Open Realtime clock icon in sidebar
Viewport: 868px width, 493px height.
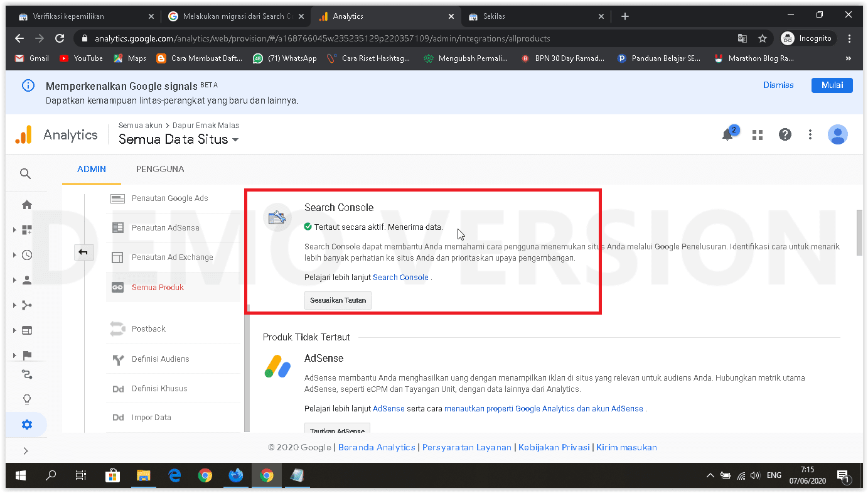coord(27,255)
